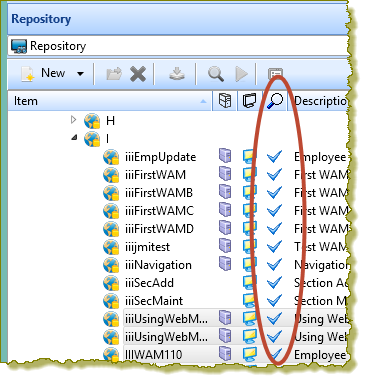
Task: Sort by the monitor column header icon
Action: (x=250, y=101)
